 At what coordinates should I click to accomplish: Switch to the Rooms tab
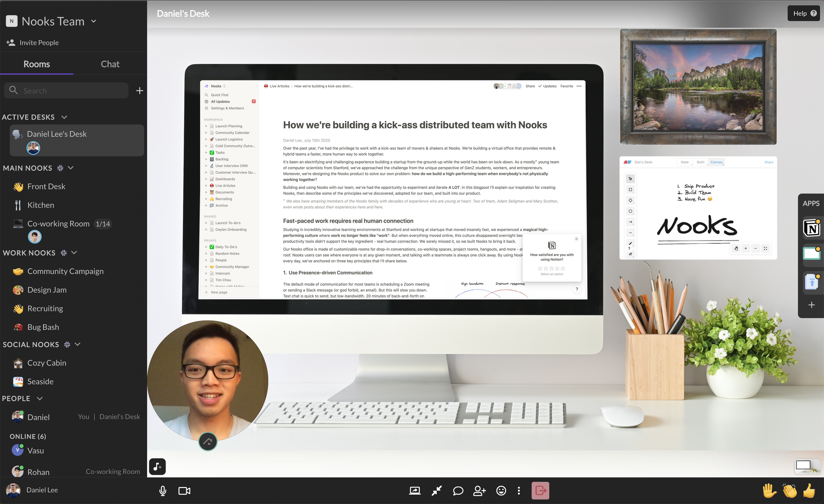point(37,64)
